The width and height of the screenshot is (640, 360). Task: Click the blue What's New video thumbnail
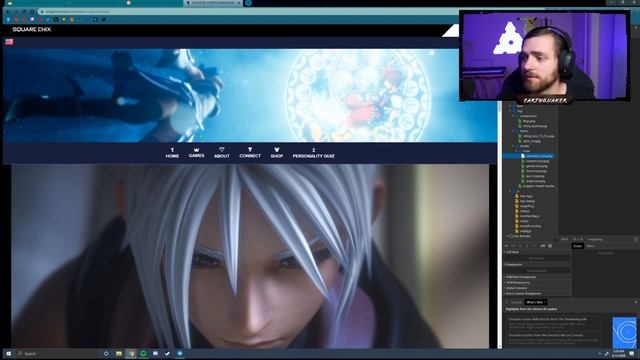coord(624,333)
